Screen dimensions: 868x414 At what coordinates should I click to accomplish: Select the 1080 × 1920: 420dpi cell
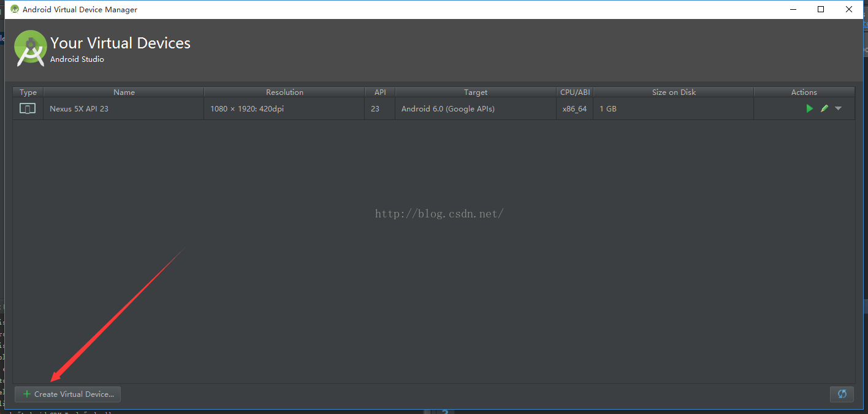(x=284, y=108)
